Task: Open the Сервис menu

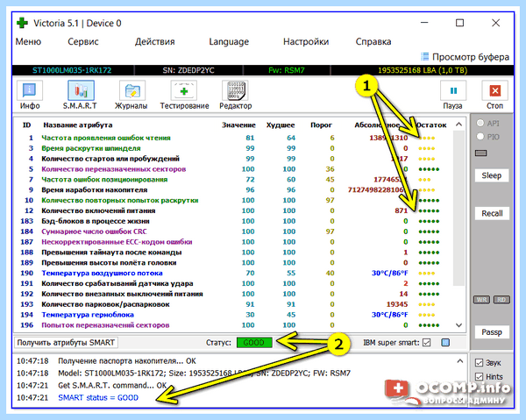Action: [x=83, y=41]
